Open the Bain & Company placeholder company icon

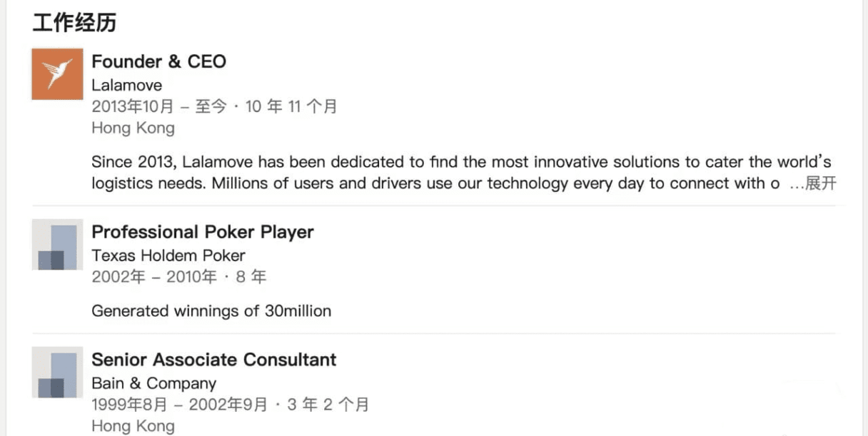pyautogui.click(x=58, y=372)
